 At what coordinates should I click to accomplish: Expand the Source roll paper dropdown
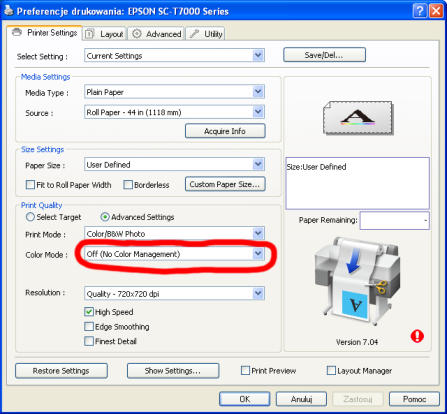[174, 112]
